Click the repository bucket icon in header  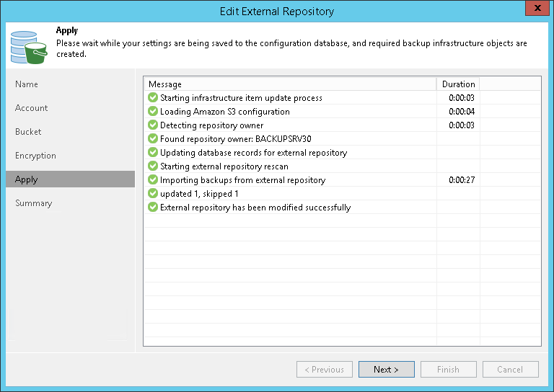coord(28,45)
